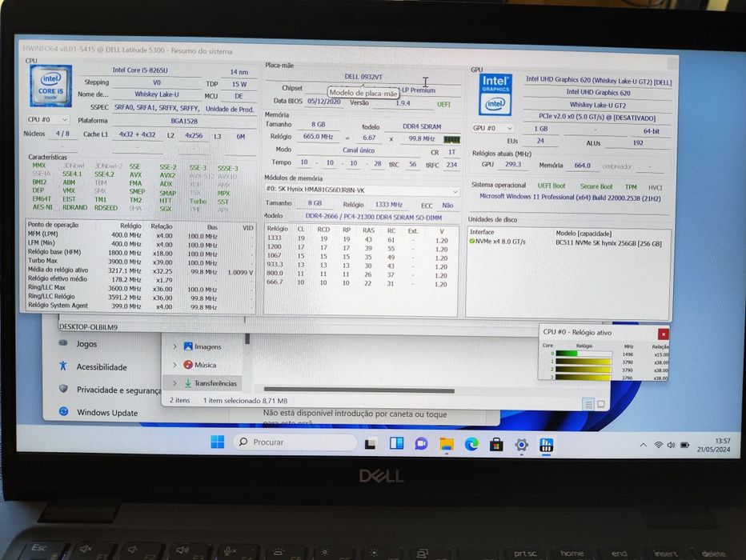746x560 pixels.
Task: Click Core 0 clock usage bar
Action: pyautogui.click(x=584, y=354)
